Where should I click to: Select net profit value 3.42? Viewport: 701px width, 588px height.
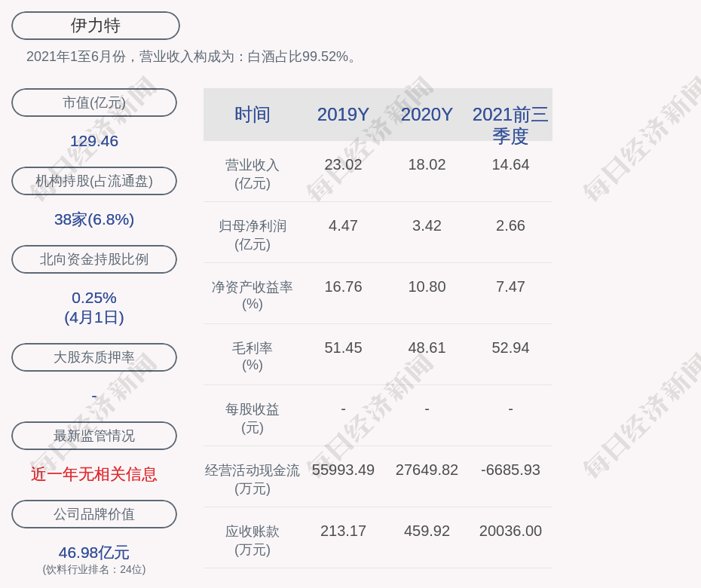pyautogui.click(x=427, y=226)
